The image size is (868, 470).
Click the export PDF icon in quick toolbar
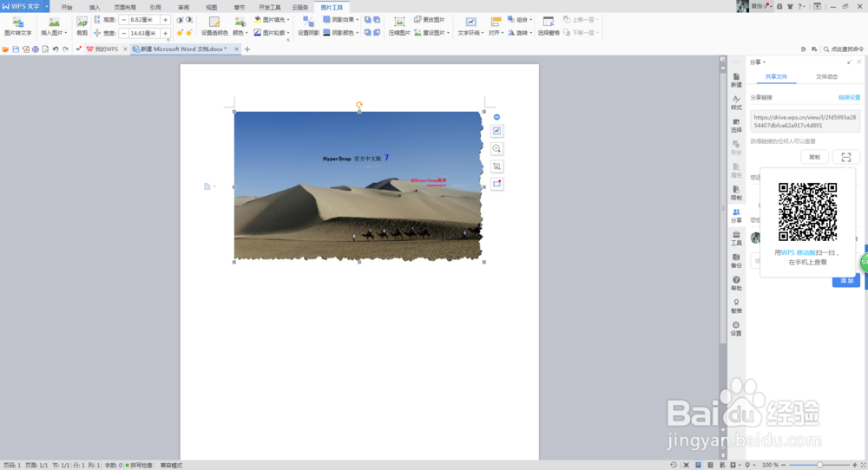(25, 49)
